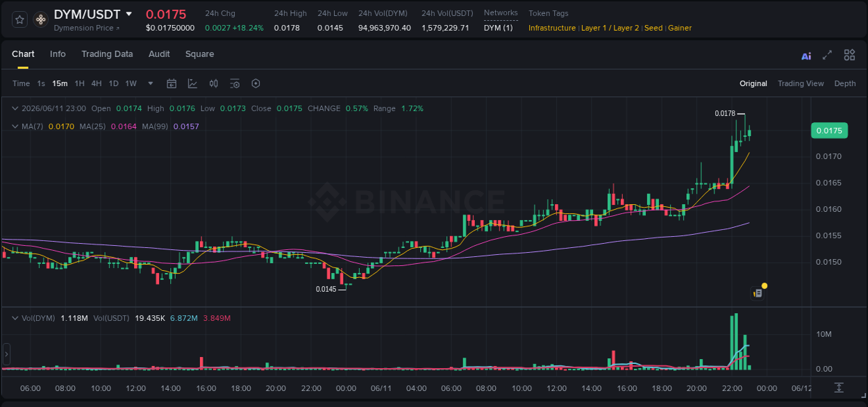The width and height of the screenshot is (868, 407).
Task: Expand the left side panel arrow
Action: (6, 354)
